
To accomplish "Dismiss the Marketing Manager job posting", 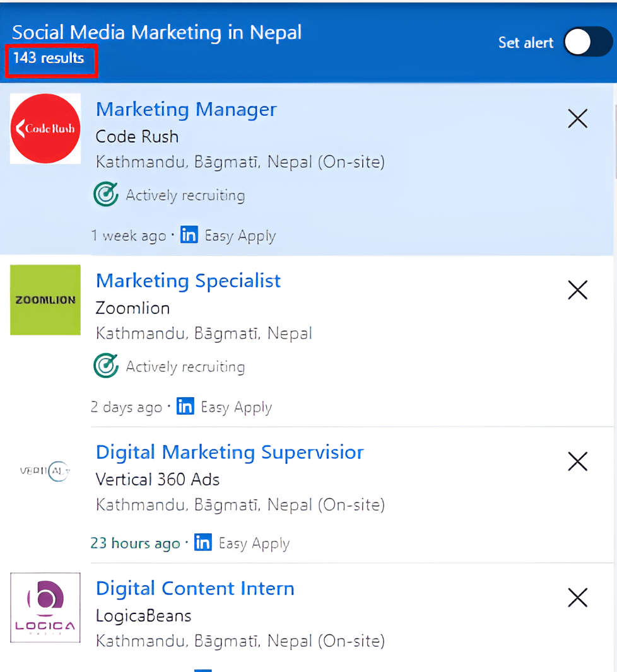I will tap(577, 119).
